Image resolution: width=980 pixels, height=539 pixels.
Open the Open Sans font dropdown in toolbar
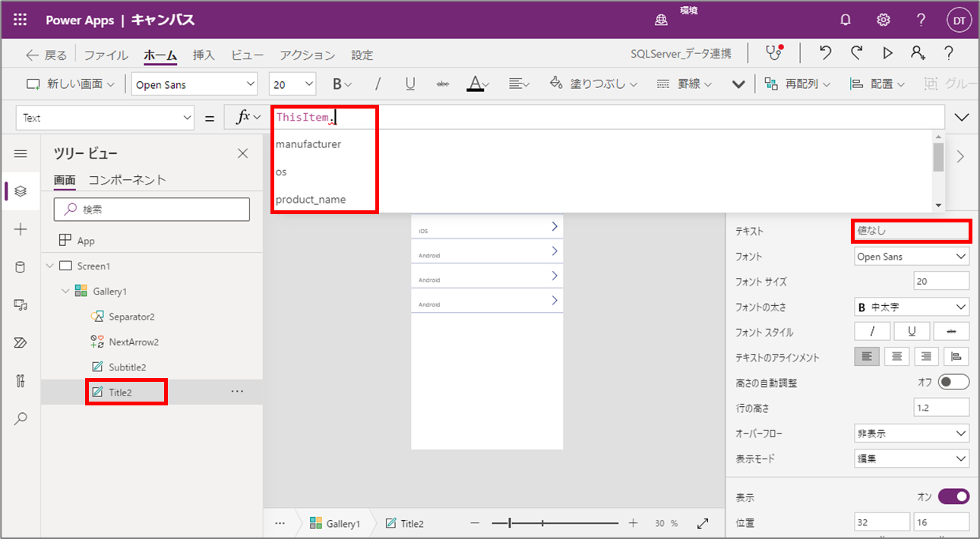pyautogui.click(x=194, y=84)
